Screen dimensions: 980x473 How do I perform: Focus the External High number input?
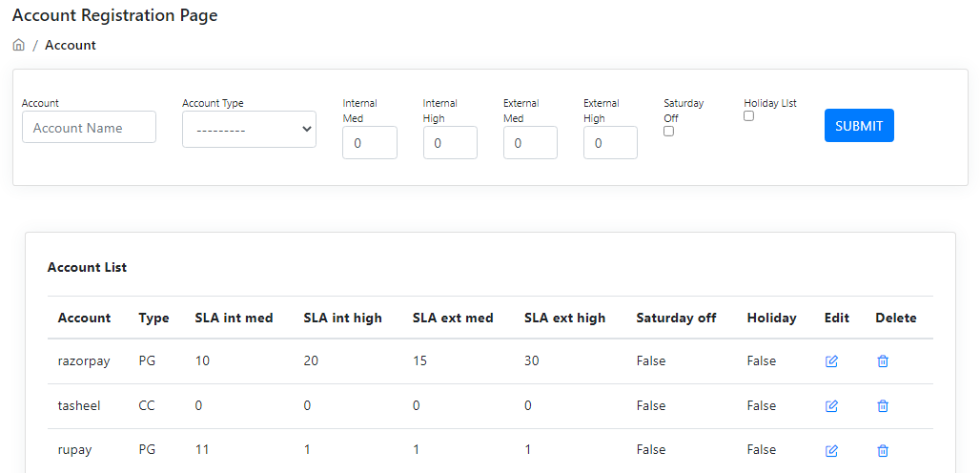(610, 143)
